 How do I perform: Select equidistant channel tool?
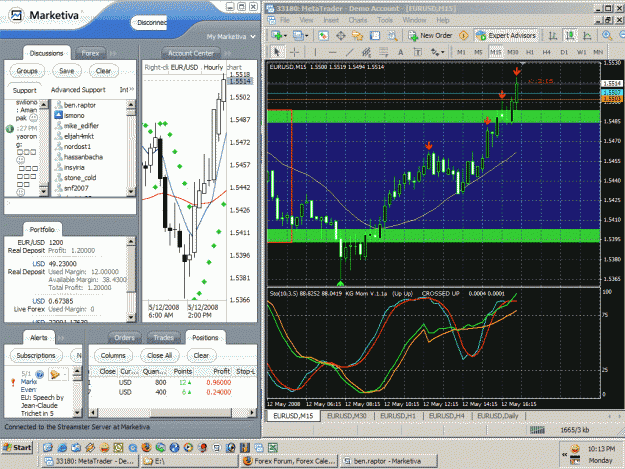366,52
